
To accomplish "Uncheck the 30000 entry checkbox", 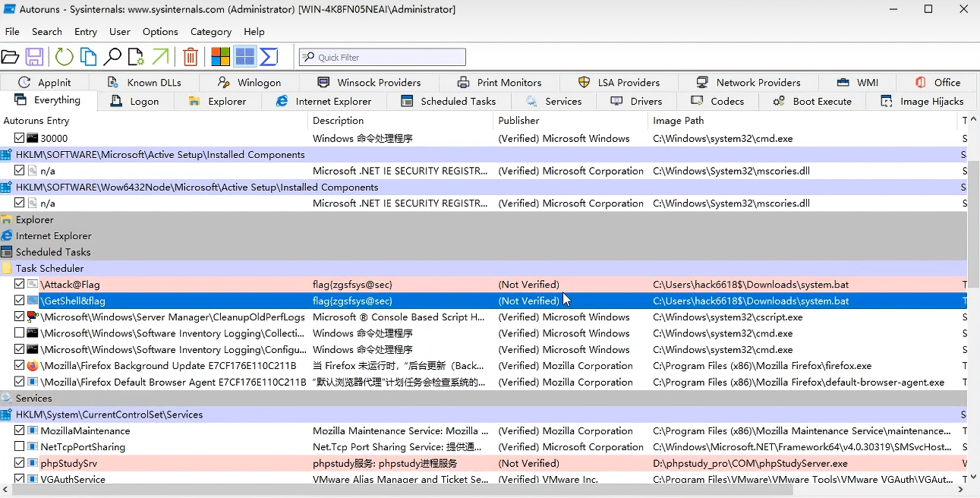I will coord(20,138).
